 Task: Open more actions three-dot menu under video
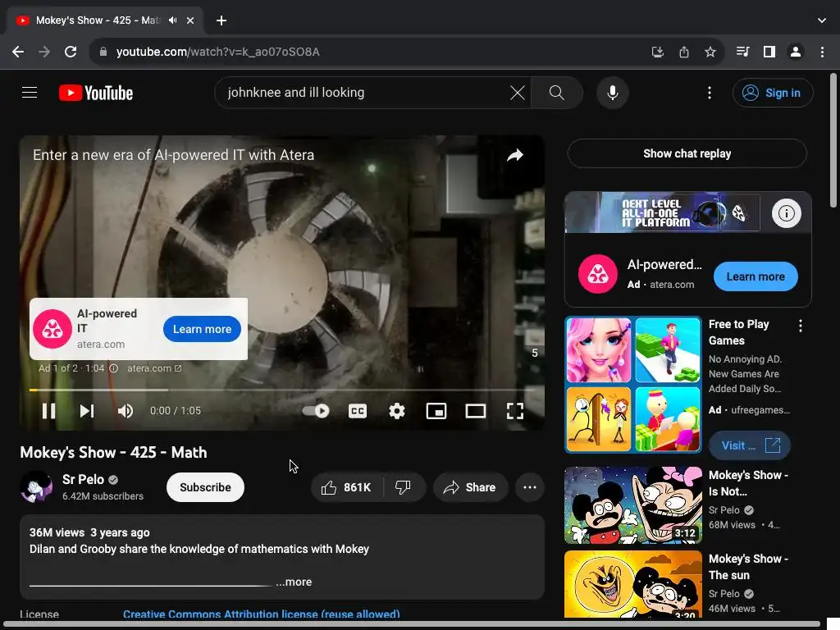click(530, 487)
